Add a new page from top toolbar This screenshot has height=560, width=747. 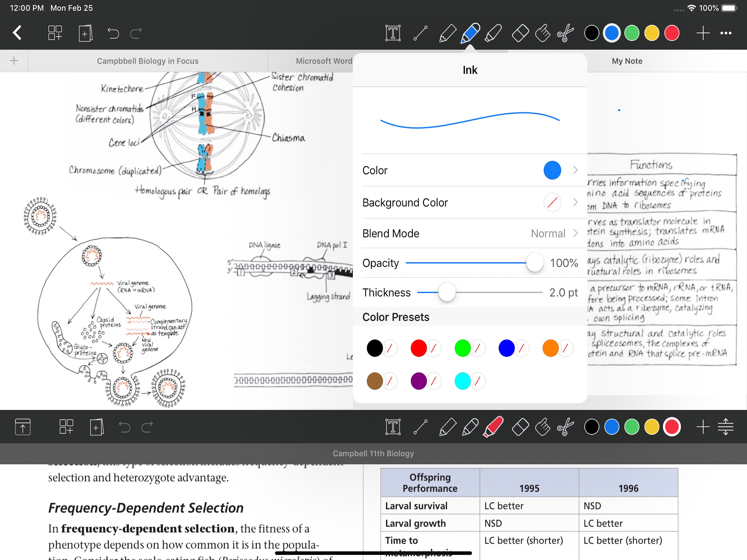(x=85, y=33)
